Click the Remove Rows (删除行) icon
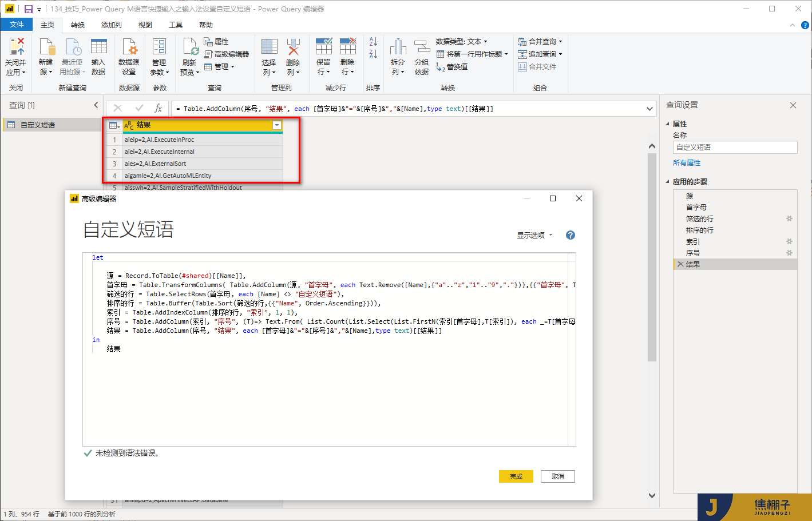The height and width of the screenshot is (521, 812). point(347,47)
